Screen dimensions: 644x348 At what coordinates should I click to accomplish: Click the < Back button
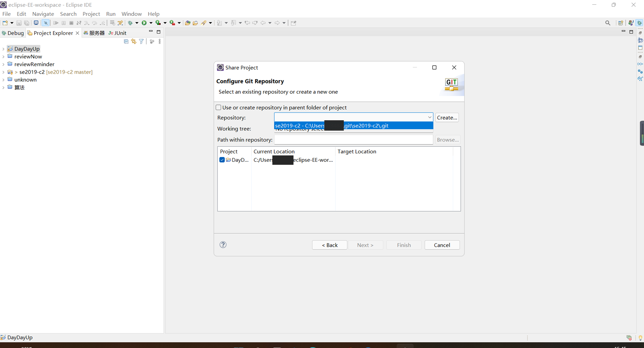329,245
